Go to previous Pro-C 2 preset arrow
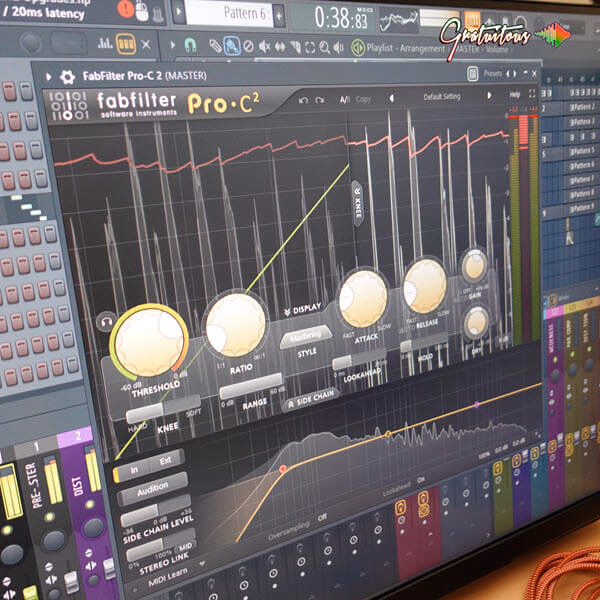This screenshot has width=600, height=600. pyautogui.click(x=392, y=98)
